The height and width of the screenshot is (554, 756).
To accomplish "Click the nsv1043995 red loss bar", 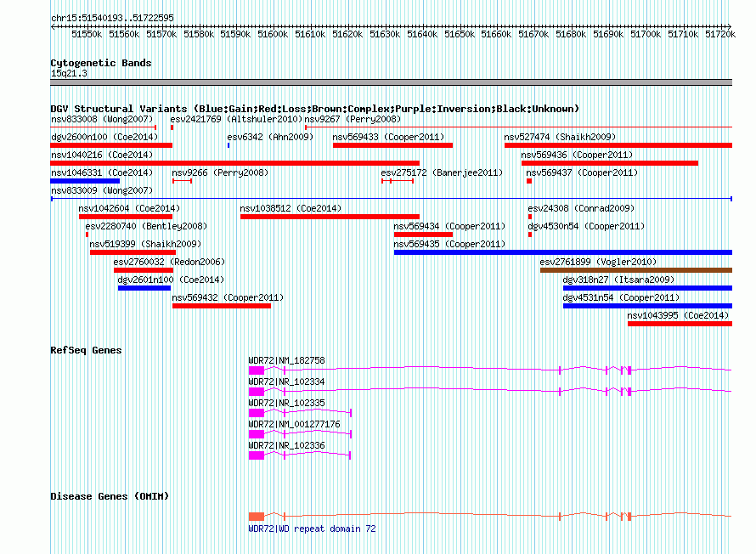I will pyautogui.click(x=680, y=324).
